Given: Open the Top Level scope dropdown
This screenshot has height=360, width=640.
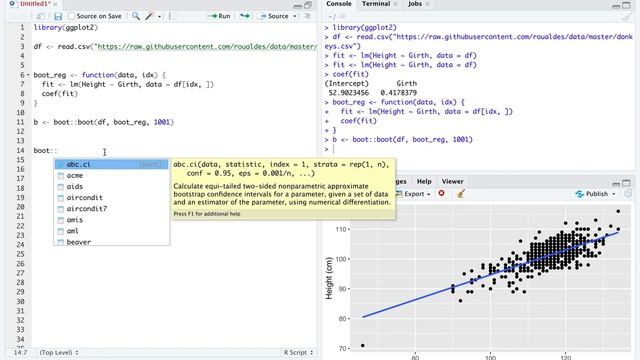Looking at the screenshot, I should coord(59,352).
